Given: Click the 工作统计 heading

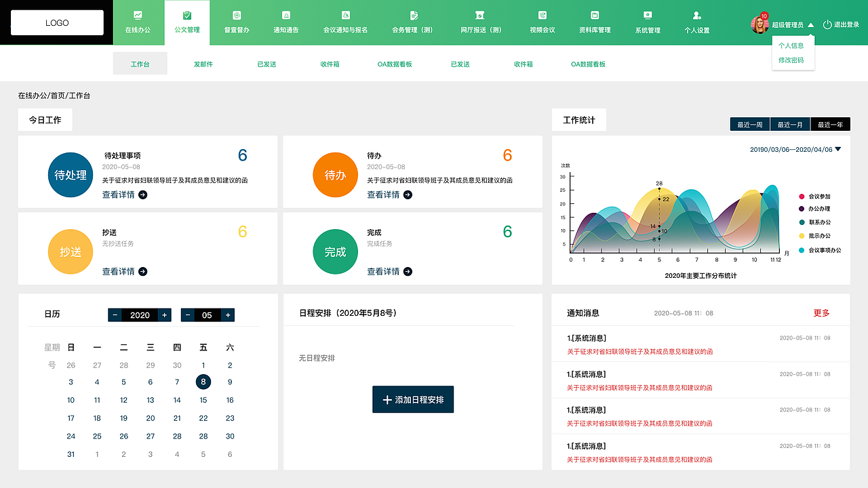Looking at the screenshot, I should coord(579,120).
